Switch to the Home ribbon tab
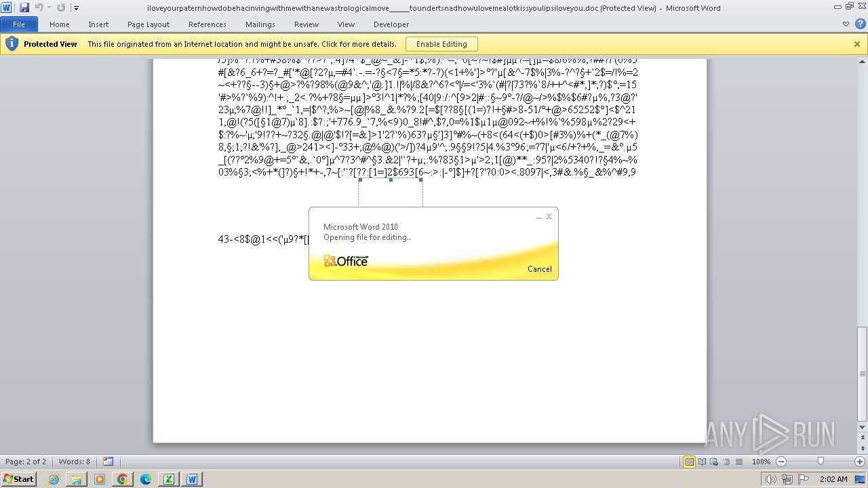 pos(60,24)
